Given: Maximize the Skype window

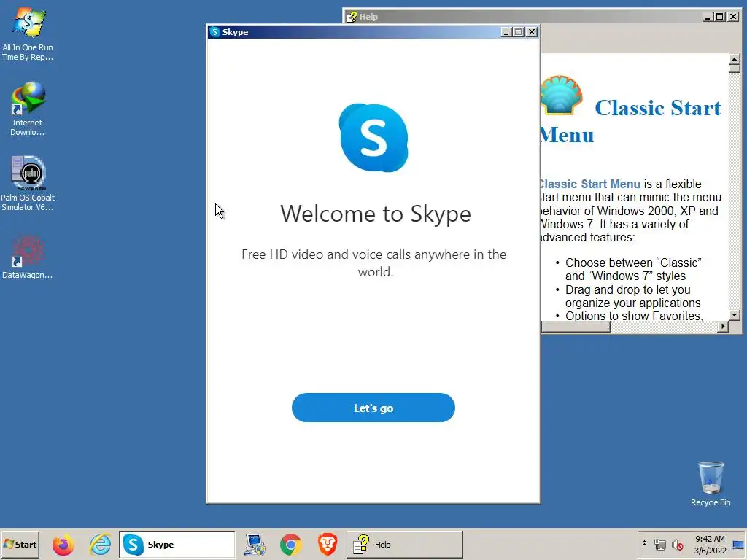Looking at the screenshot, I should 519,32.
